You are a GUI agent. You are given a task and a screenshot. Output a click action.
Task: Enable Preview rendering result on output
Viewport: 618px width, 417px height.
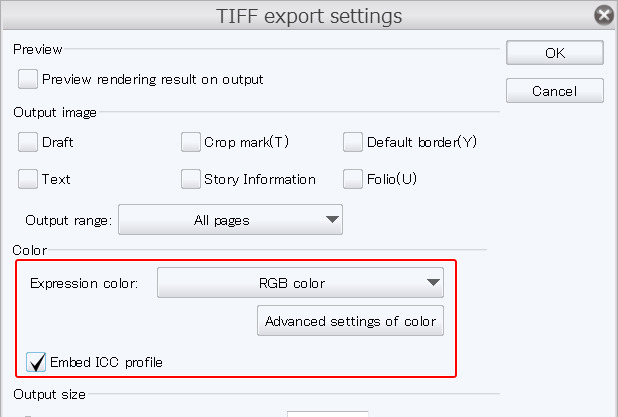click(29, 79)
